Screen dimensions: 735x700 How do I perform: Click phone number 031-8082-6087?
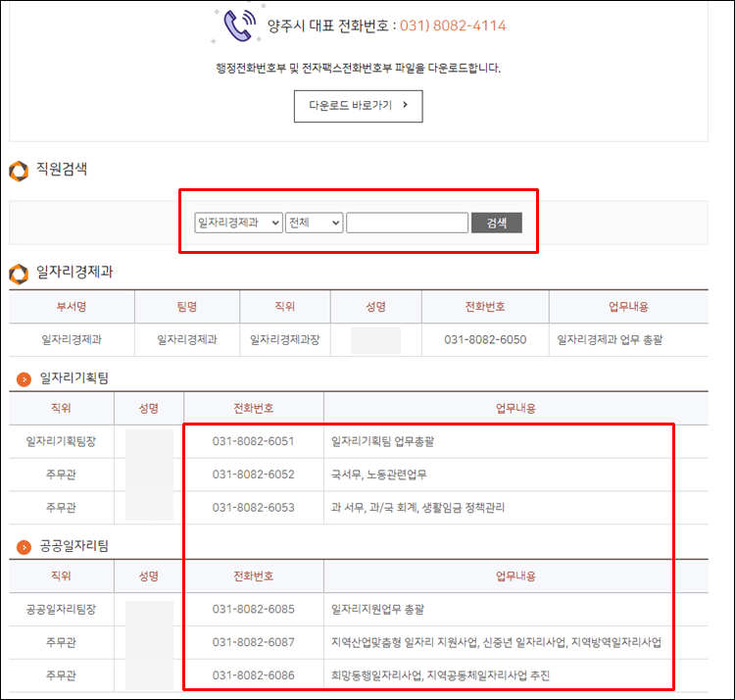pos(253,642)
